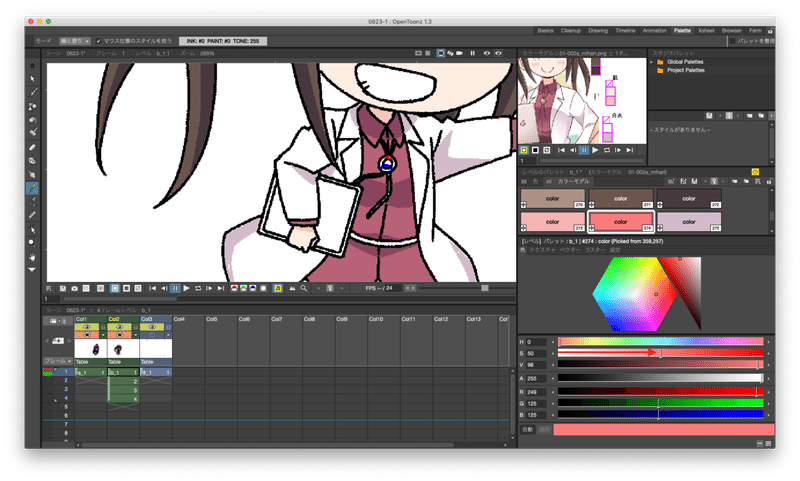Toggle loop playback in main viewer
Screen dimensions: 800x481
[x=198, y=289]
